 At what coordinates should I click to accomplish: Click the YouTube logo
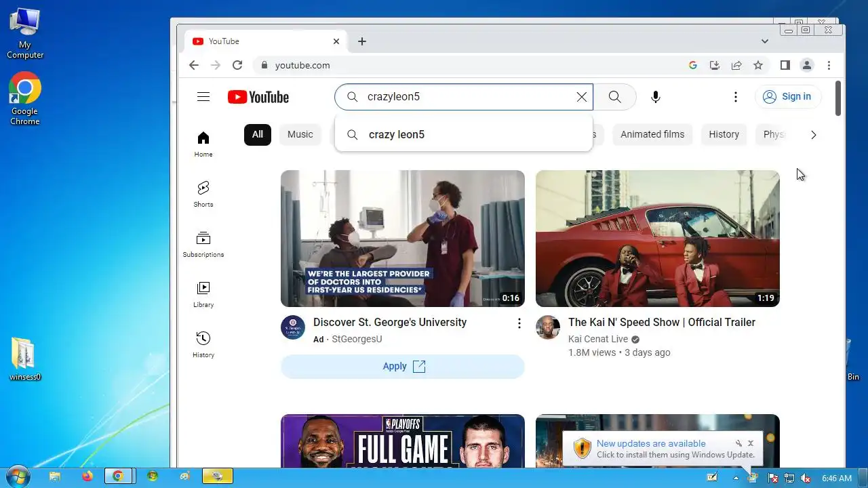[x=258, y=97]
